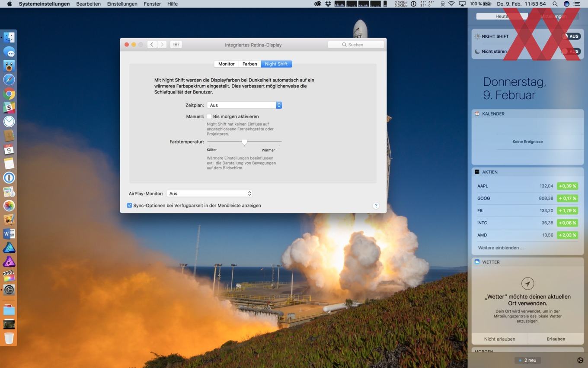Uncheck Sync-Optionen in der Menüleiste anzeigen

129,206
